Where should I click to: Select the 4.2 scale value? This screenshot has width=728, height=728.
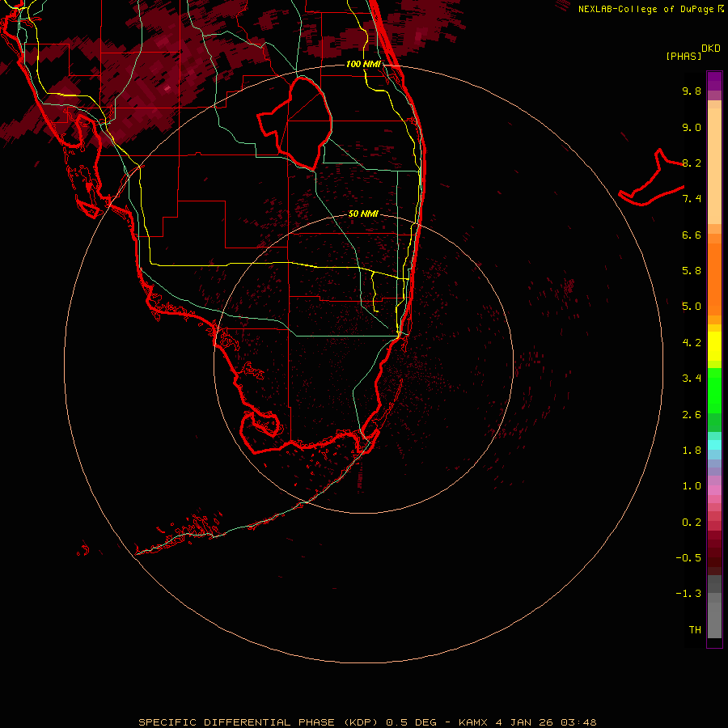[692, 343]
